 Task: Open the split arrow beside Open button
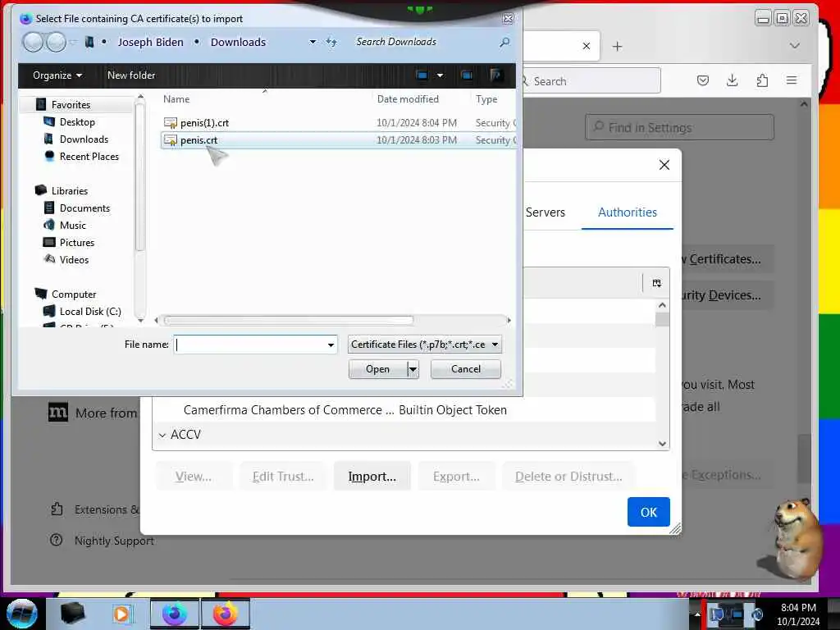(x=413, y=369)
